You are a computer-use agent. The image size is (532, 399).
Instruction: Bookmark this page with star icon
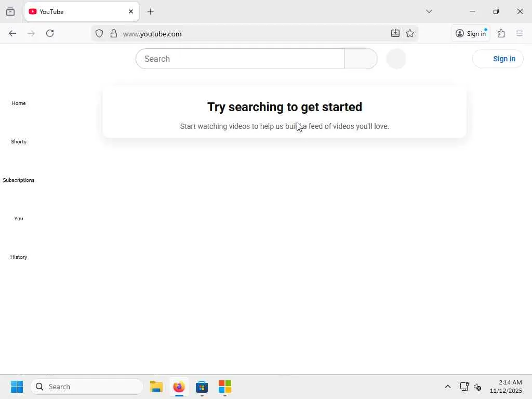tap(410, 33)
